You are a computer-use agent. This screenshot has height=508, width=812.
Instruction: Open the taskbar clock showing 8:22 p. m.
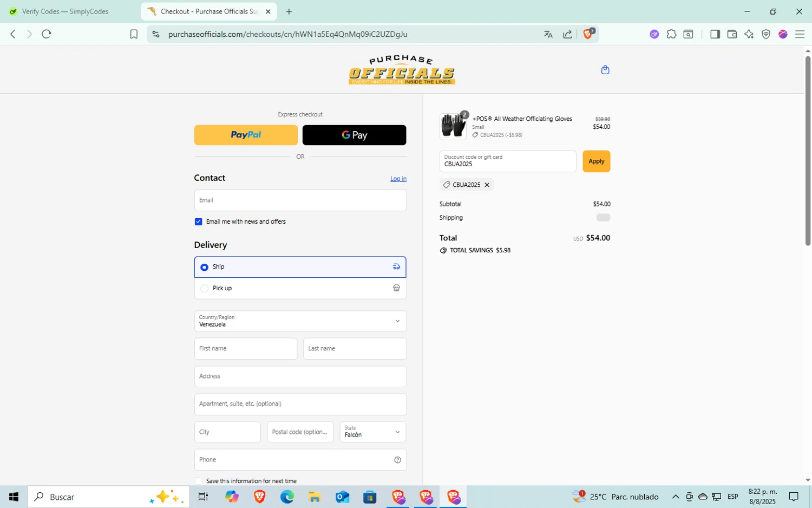[762, 497]
